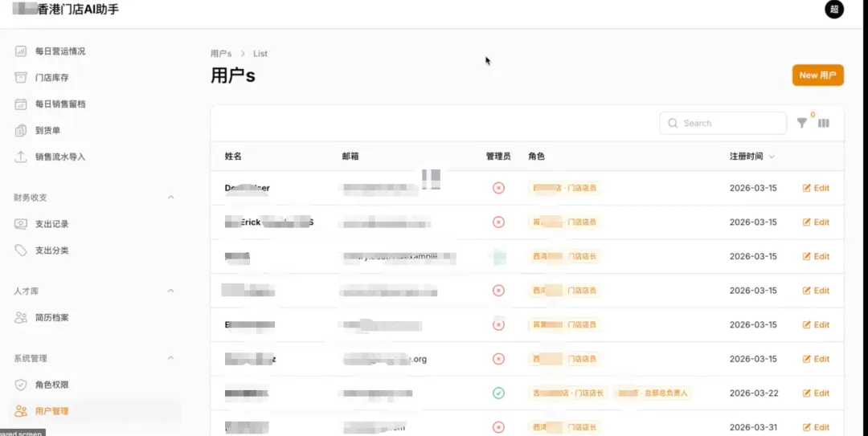Viewport: 868px width, 436px height.
Task: Select 每日销售留档 menu item
Action: pos(59,104)
